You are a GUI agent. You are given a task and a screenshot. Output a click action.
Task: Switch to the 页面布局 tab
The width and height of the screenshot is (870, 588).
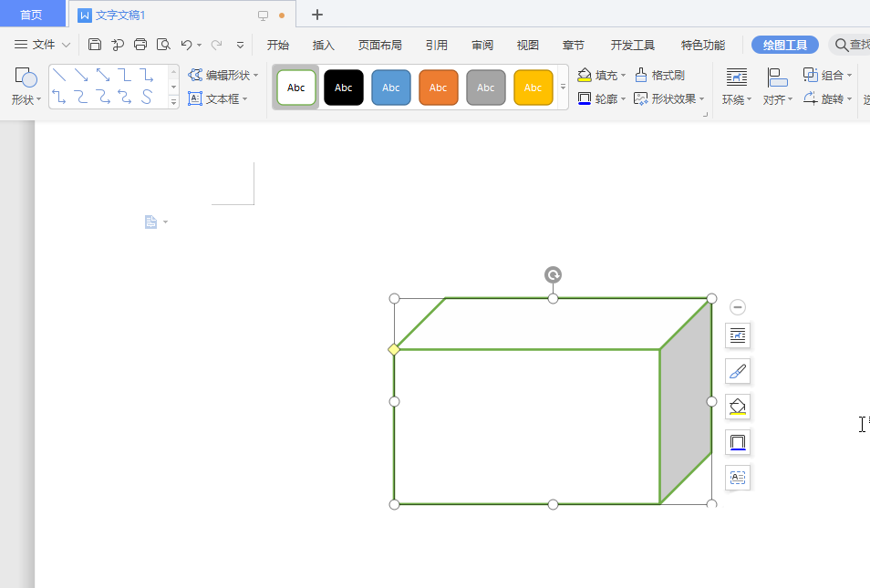(380, 45)
